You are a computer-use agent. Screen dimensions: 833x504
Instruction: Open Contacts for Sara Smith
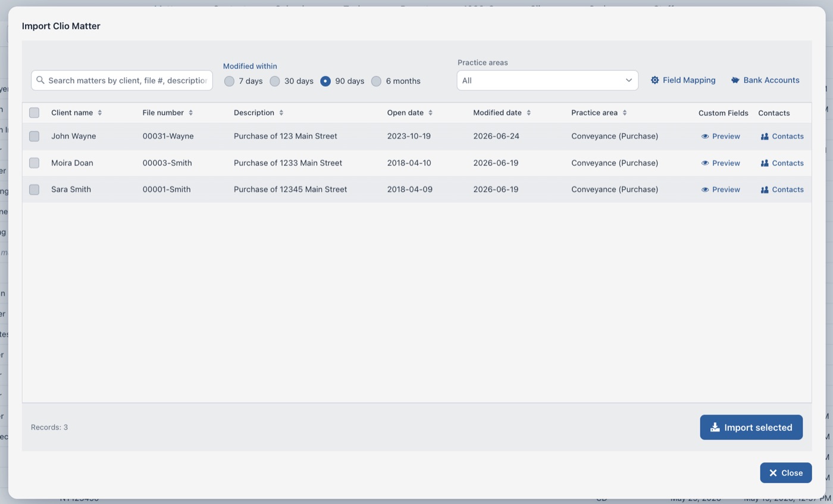coord(782,189)
